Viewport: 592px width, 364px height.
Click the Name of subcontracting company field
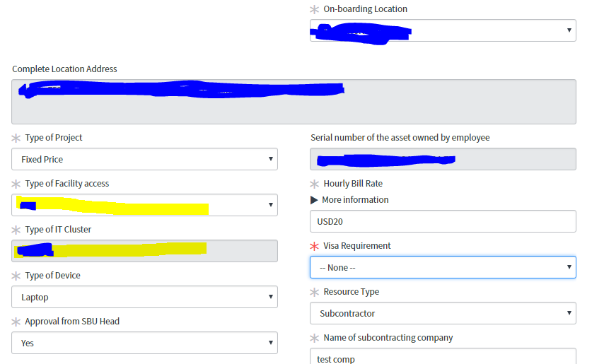click(x=442, y=357)
